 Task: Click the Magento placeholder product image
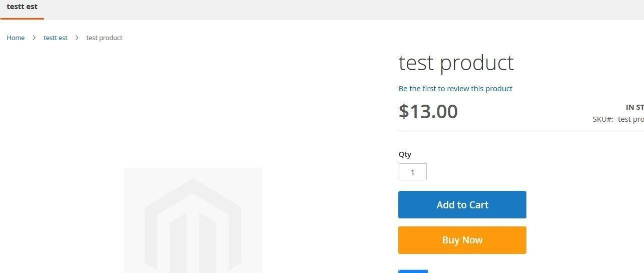(x=193, y=220)
